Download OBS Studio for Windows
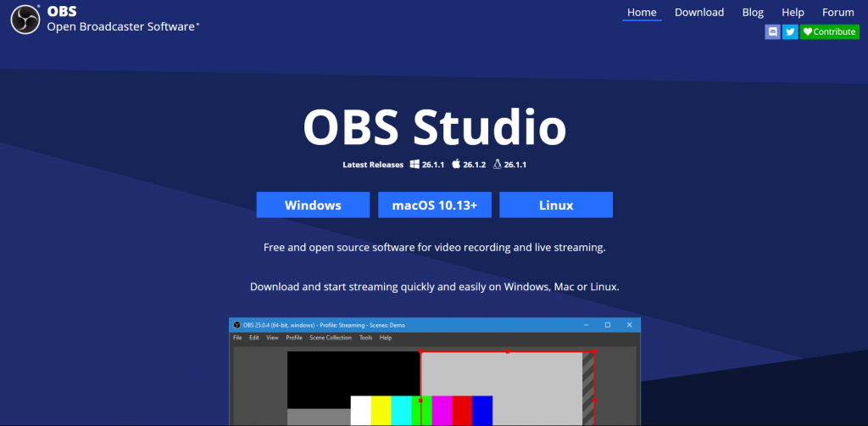Image resolution: width=868 pixels, height=426 pixels. coord(313,205)
